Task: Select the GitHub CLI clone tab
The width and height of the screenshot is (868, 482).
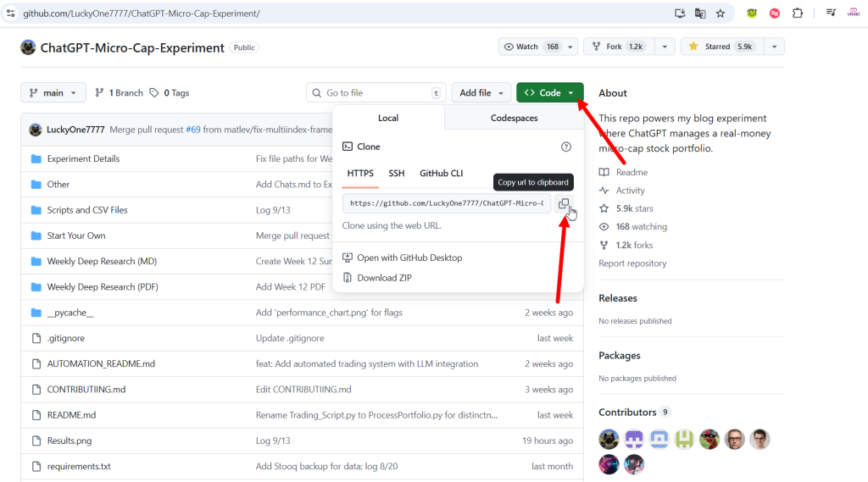Action: [441, 173]
